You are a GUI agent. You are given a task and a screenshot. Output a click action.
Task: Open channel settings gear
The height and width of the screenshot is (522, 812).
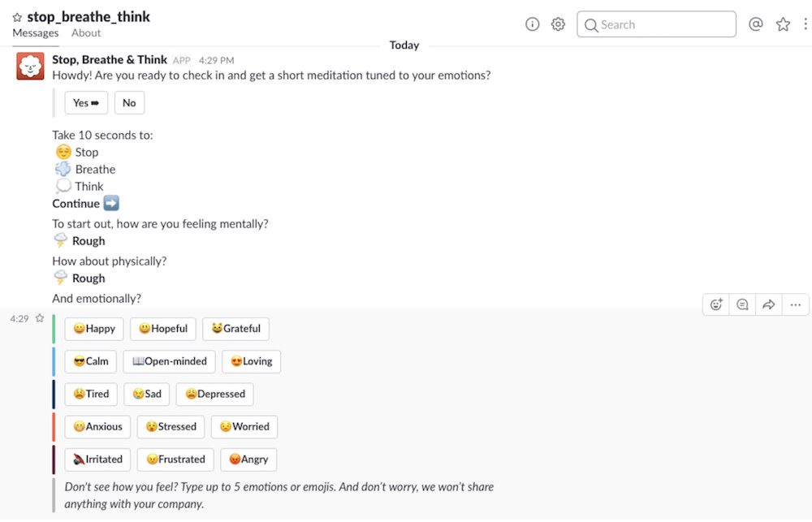click(x=558, y=24)
